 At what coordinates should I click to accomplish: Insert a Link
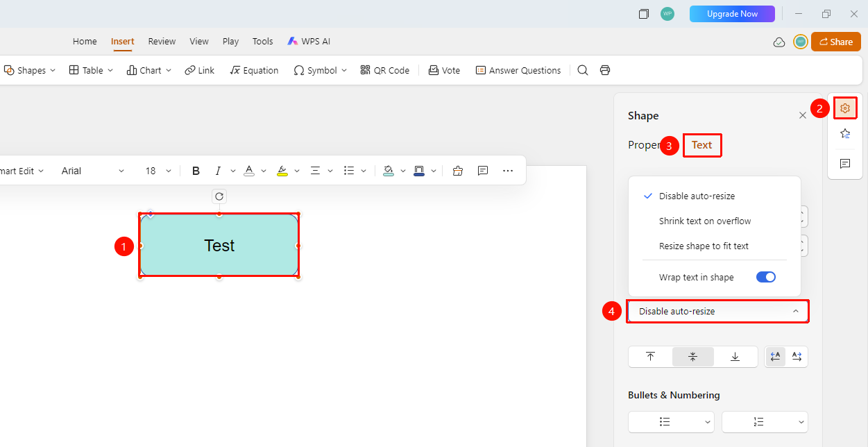200,70
